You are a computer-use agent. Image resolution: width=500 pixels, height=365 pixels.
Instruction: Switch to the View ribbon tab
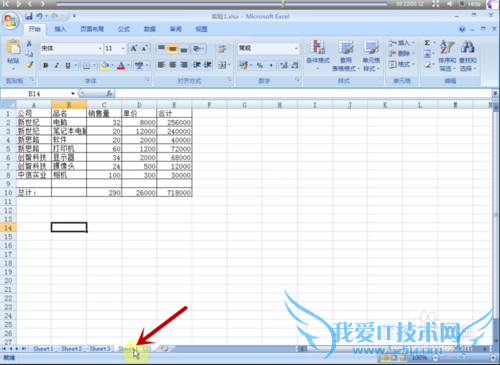pos(201,29)
